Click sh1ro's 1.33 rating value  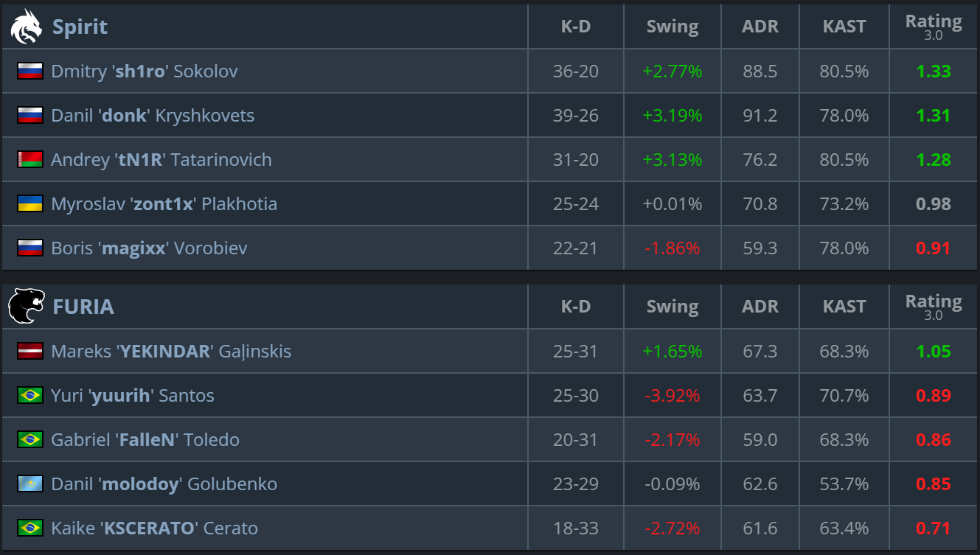(934, 71)
